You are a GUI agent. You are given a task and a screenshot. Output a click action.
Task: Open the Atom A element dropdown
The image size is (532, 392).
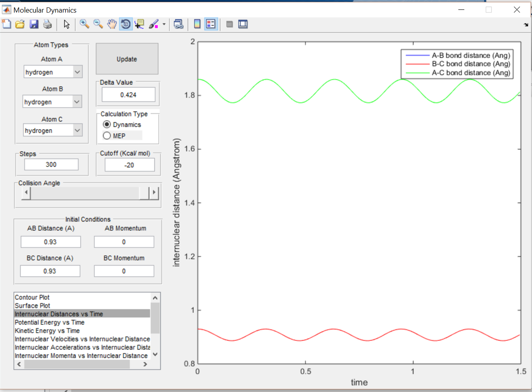tap(77, 72)
